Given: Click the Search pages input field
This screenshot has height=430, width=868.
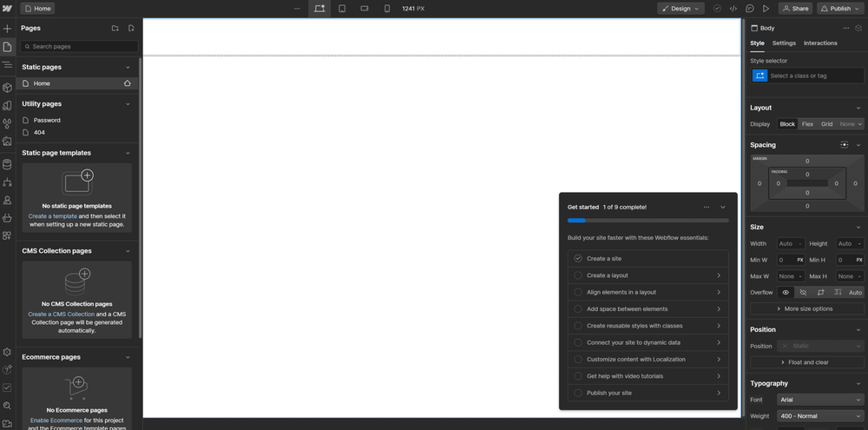Looking at the screenshot, I should (x=80, y=46).
